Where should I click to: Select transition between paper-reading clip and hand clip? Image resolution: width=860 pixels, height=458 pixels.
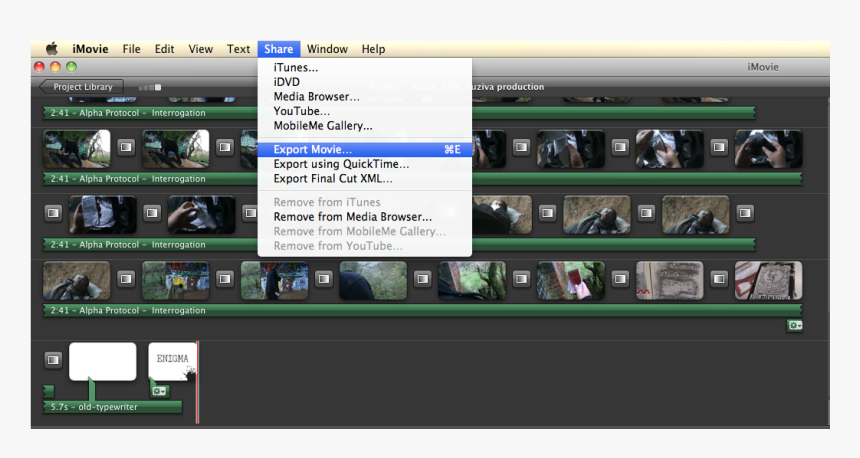tap(152, 213)
